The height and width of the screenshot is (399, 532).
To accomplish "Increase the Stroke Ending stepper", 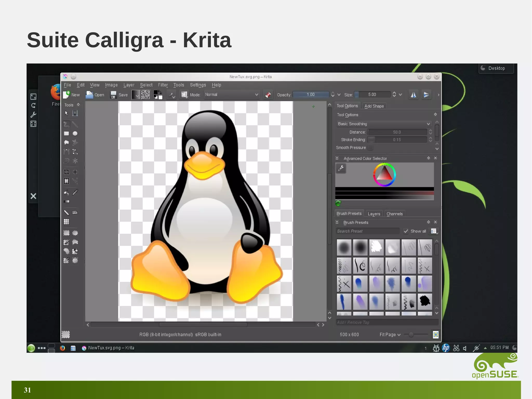I will tap(430, 138).
